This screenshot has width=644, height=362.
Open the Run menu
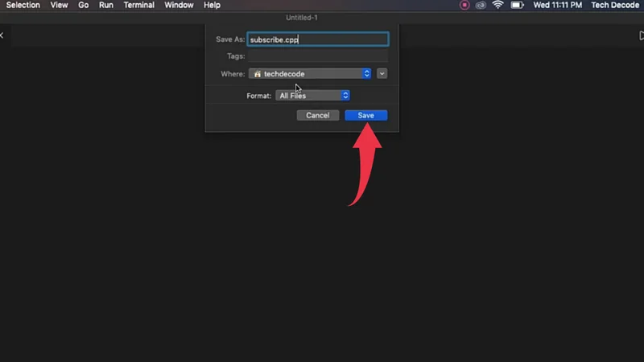point(106,5)
